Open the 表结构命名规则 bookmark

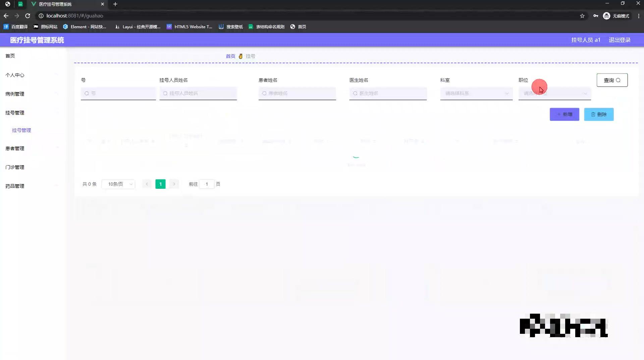267,27
